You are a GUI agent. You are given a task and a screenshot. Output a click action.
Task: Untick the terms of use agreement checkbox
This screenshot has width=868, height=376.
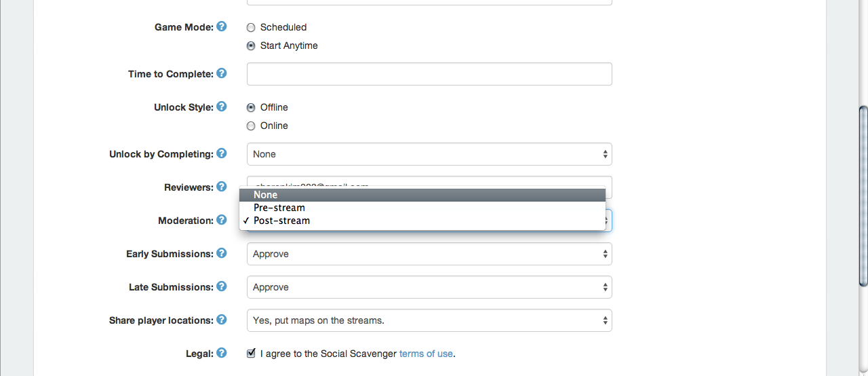click(x=251, y=353)
